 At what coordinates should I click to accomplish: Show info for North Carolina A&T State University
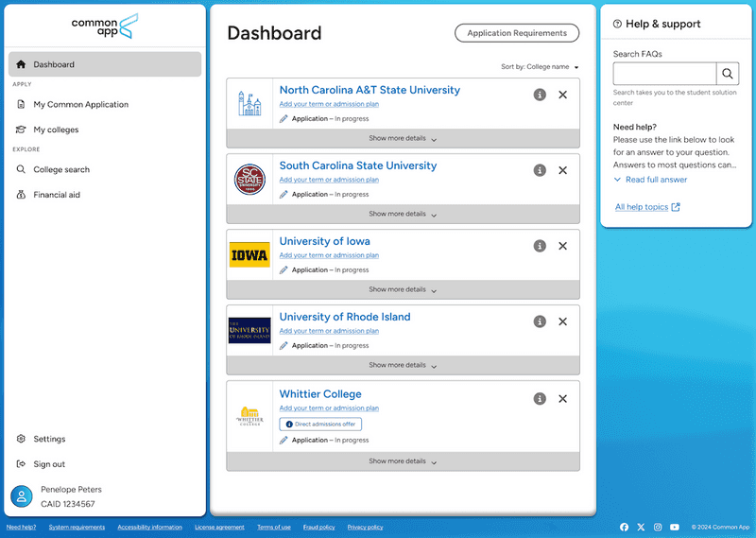540,95
